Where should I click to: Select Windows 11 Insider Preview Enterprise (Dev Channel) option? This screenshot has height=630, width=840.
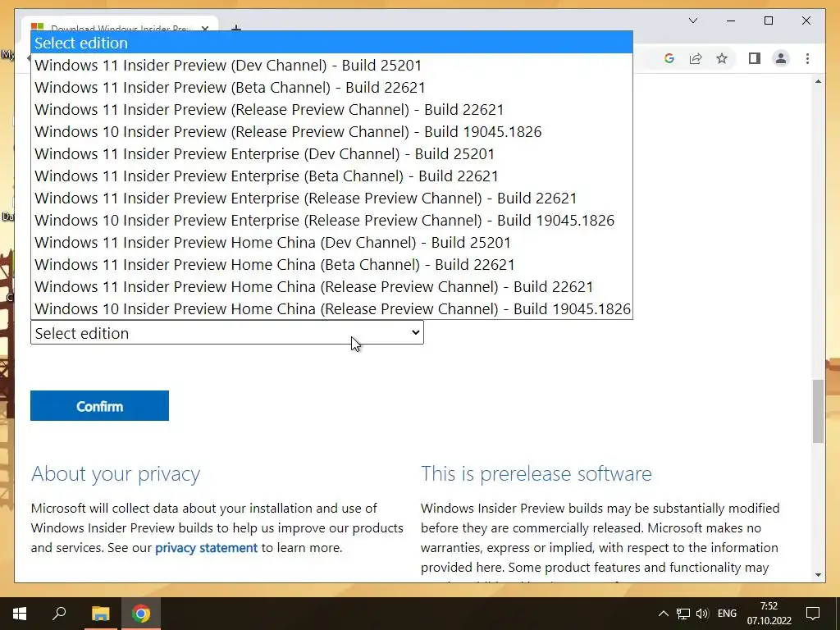[x=331, y=153]
